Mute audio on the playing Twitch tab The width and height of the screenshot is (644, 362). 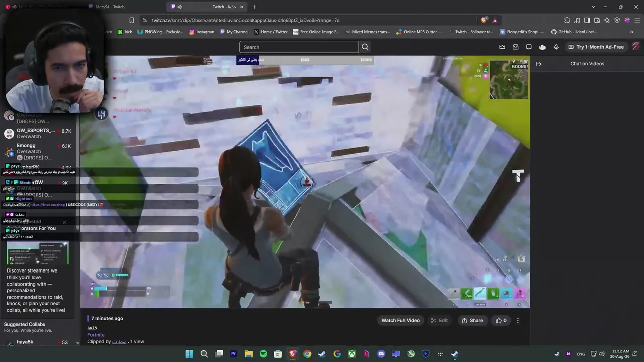point(179,7)
